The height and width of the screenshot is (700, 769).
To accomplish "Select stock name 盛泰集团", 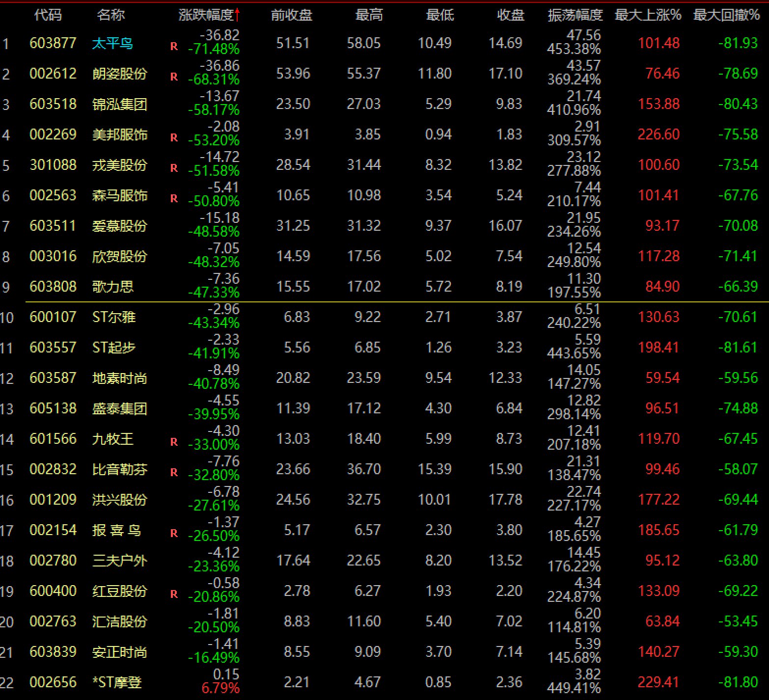I will pyautogui.click(x=120, y=408).
